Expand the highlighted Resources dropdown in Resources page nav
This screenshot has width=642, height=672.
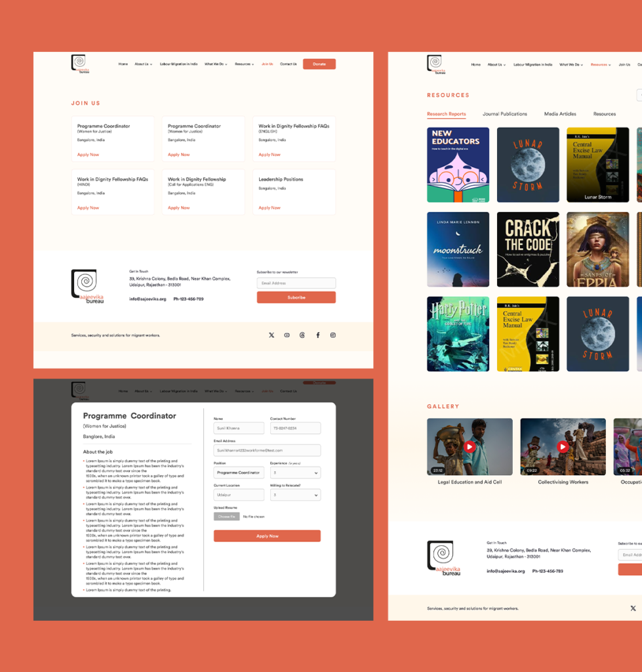601,64
